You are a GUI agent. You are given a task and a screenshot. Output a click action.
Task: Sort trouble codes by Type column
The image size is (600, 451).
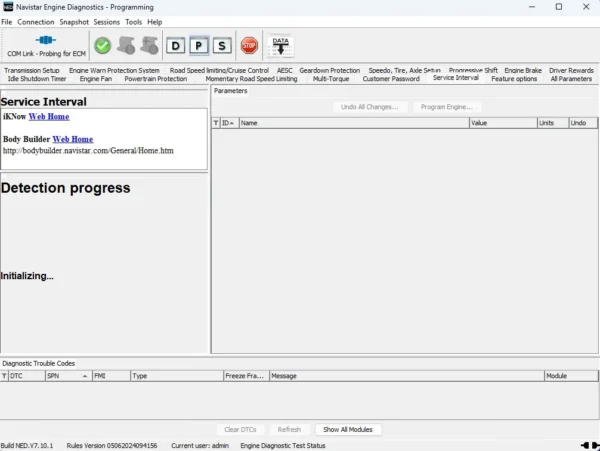tap(177, 376)
